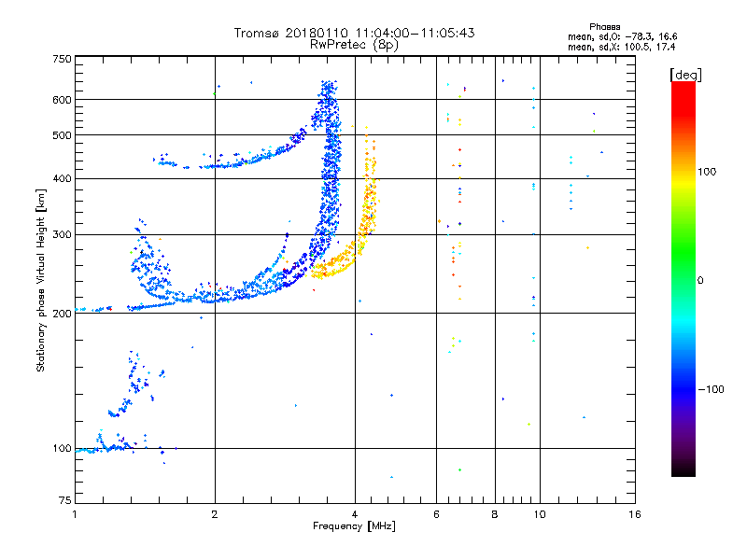This screenshot has height=560, width=747.
Task: Click the plot title 'Tromsø 20180110 11:04:00-11:05:43'
Action: click(354, 33)
